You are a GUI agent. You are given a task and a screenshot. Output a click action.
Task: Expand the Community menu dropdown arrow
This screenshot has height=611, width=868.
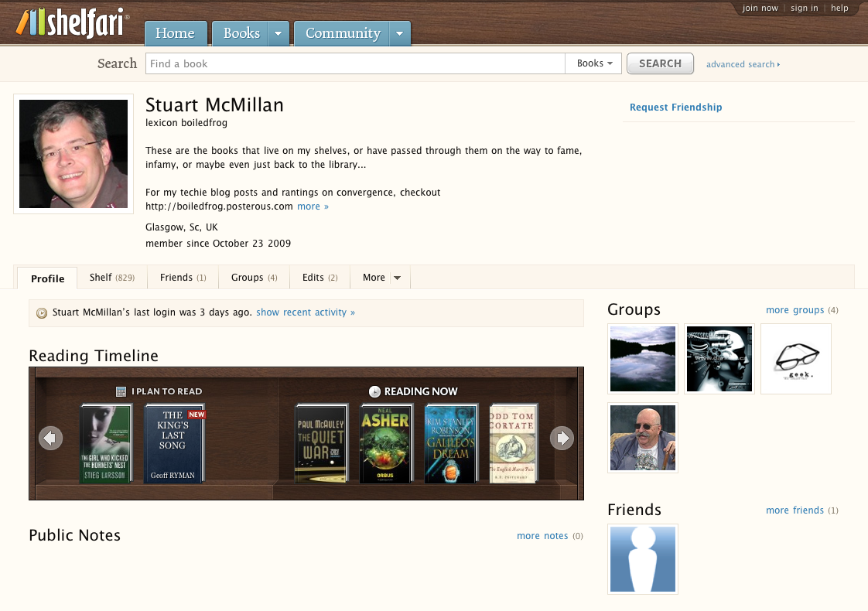pyautogui.click(x=400, y=34)
